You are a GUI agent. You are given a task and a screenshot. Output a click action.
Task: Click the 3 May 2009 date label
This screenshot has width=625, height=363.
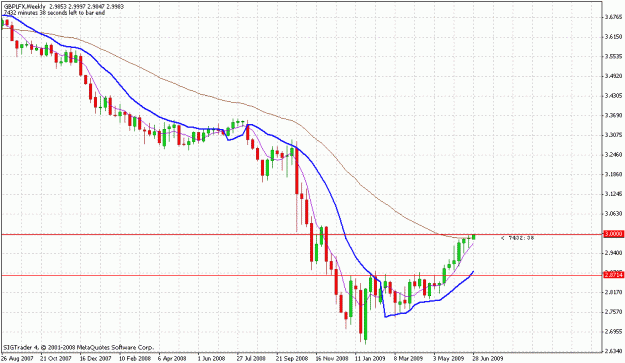[x=448, y=359]
